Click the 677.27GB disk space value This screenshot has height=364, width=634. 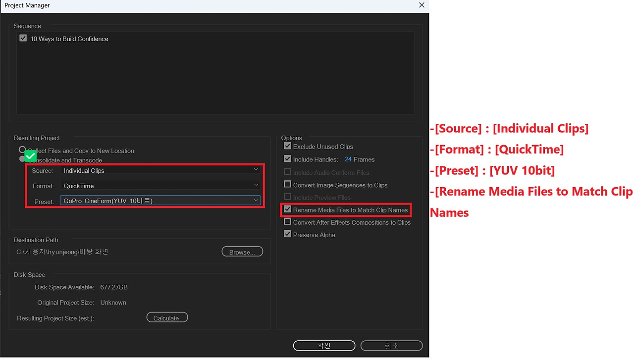pyautogui.click(x=114, y=287)
